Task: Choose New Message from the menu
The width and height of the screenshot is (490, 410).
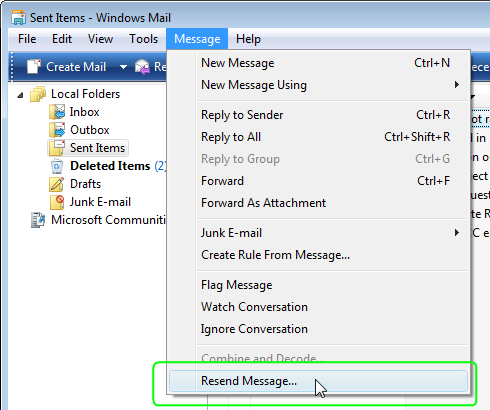Action: tap(318, 63)
